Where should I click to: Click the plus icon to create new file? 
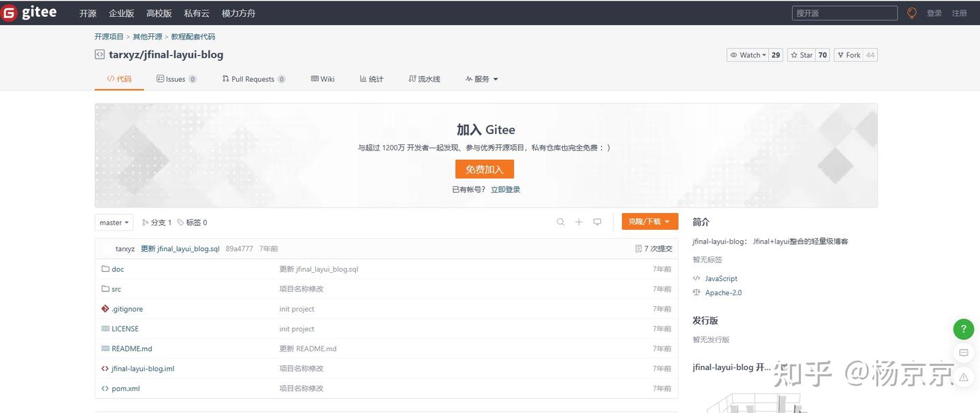tap(578, 221)
